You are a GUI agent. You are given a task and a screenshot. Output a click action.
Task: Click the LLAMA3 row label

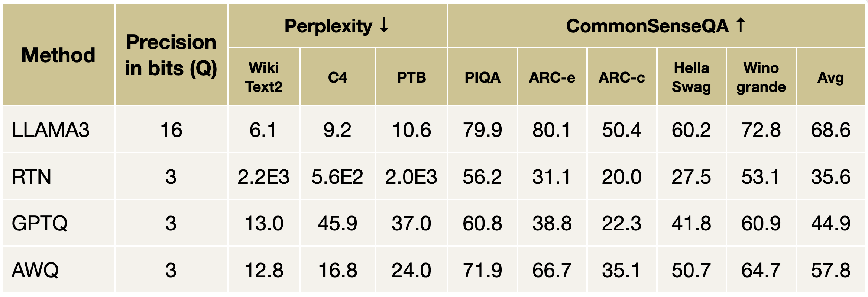[x=51, y=130]
